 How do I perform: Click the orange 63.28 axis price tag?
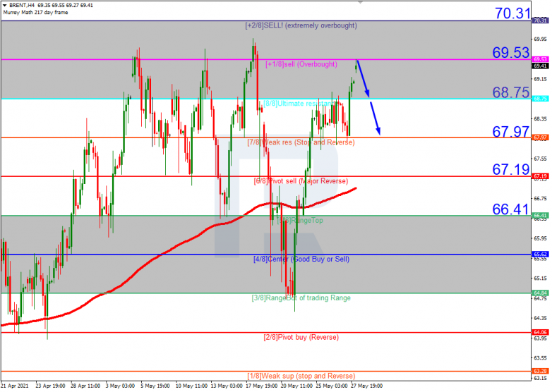click(541, 371)
